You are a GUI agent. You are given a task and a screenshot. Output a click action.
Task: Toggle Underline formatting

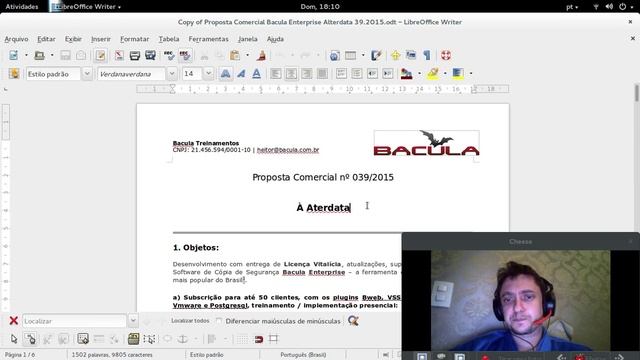click(x=256, y=73)
